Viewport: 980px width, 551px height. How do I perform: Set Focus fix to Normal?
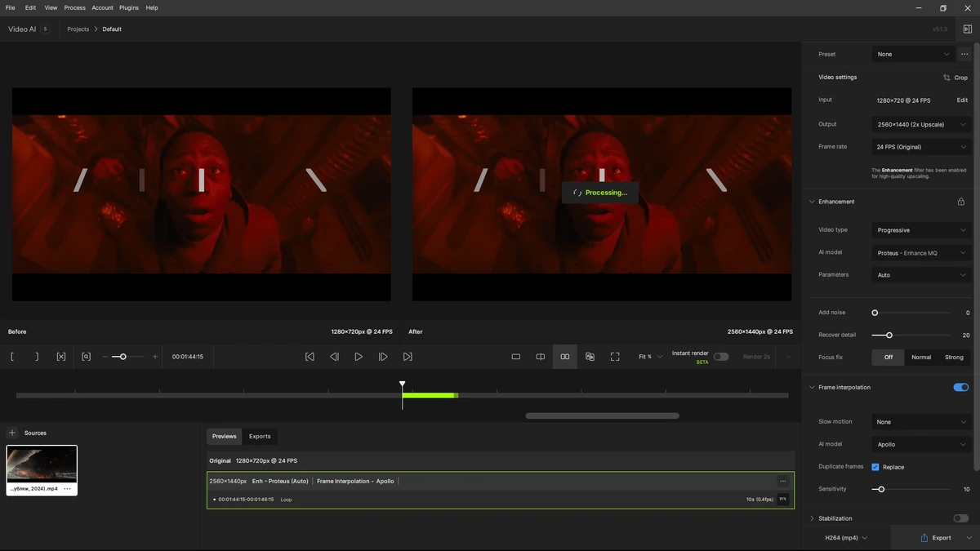pyautogui.click(x=921, y=357)
